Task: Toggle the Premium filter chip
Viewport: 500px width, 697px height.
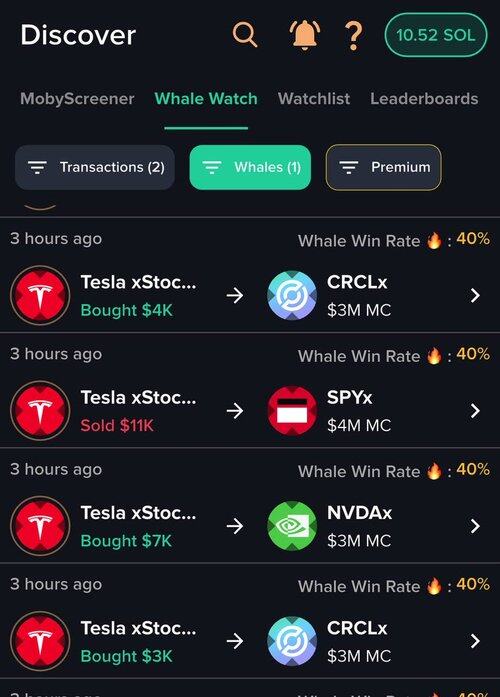Action: click(384, 167)
